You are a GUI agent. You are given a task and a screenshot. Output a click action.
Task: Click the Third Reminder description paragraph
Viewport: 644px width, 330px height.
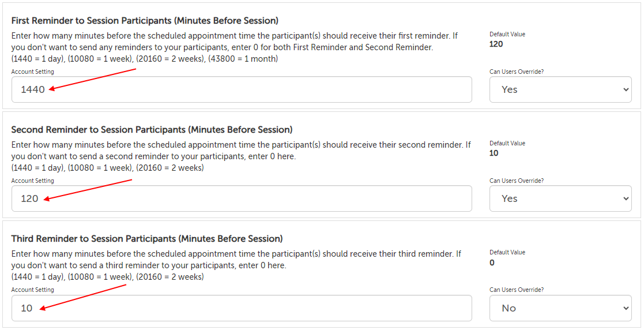(236, 260)
